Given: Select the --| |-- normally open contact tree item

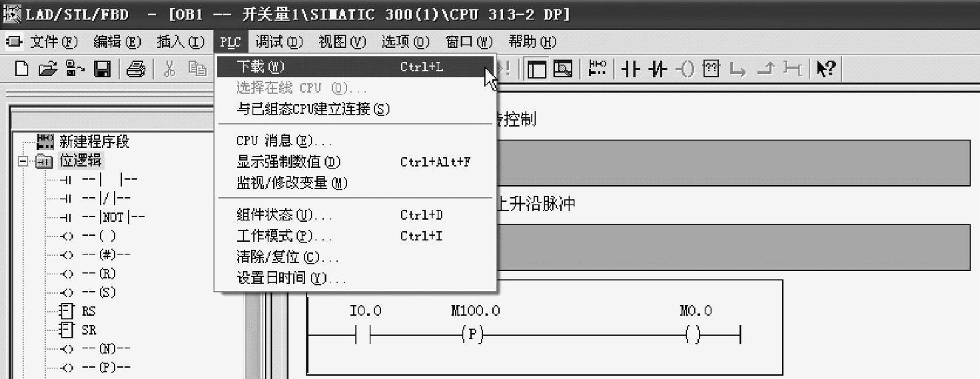Looking at the screenshot, I should tap(109, 179).
